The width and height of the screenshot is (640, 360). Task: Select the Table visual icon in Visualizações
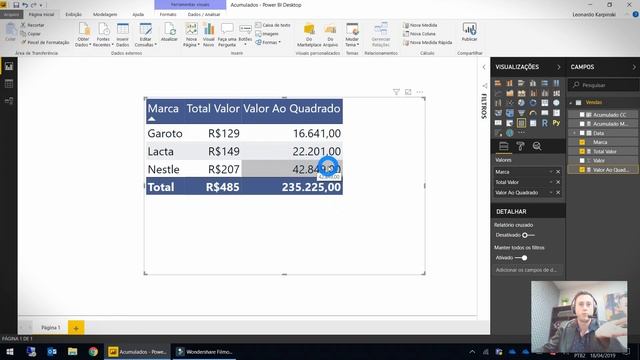point(521,123)
